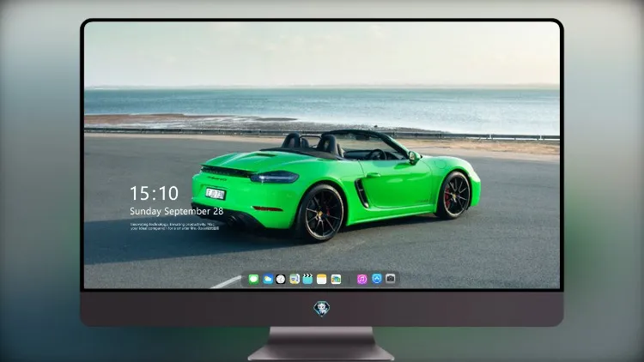Open the blue App Store icon
The width and height of the screenshot is (644, 362).
click(377, 279)
